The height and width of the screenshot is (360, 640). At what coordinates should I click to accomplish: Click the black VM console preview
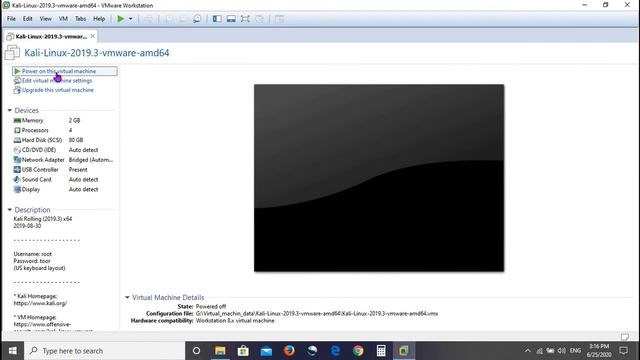[379, 178]
